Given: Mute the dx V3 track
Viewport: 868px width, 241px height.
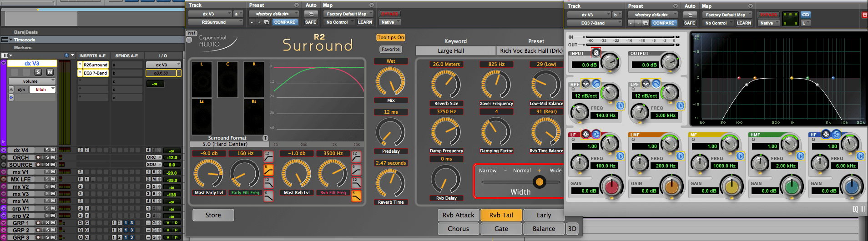Looking at the screenshot, I should pos(50,72).
